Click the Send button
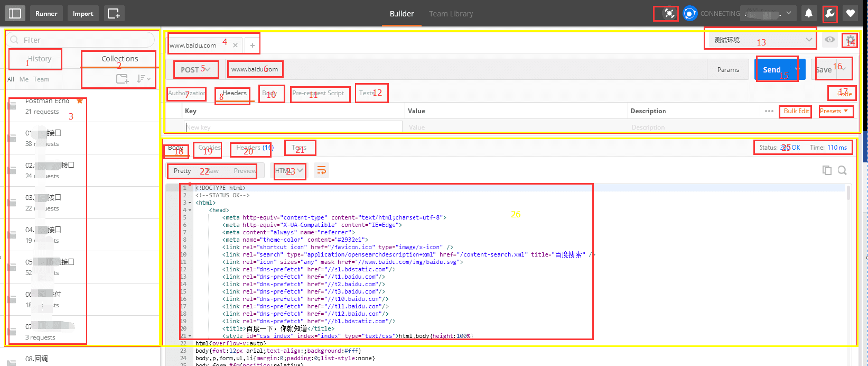The image size is (868, 366). tap(772, 69)
